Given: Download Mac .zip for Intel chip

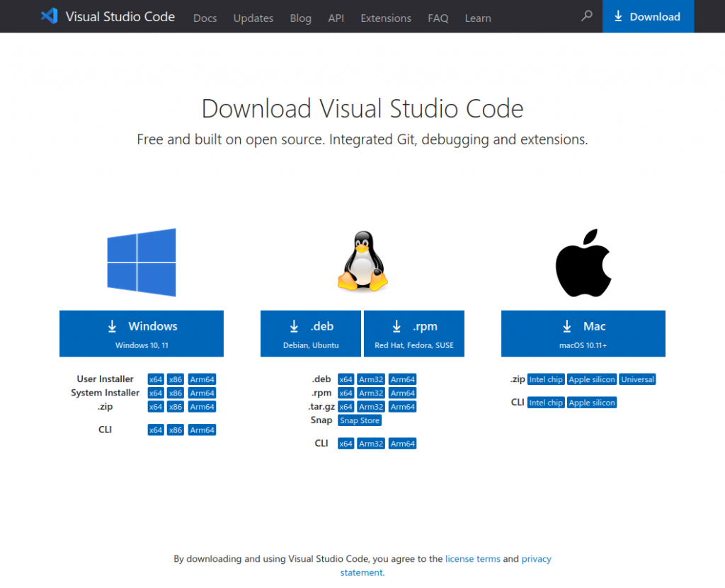Looking at the screenshot, I should (546, 379).
